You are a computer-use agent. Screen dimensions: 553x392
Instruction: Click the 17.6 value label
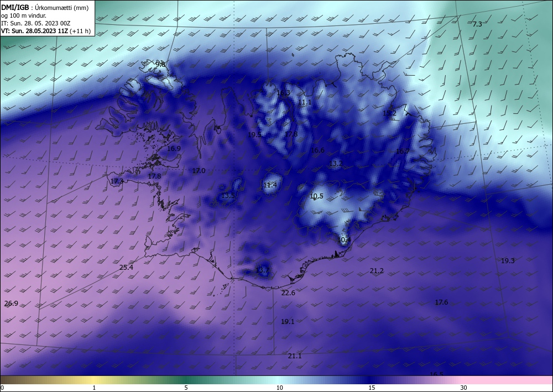tap(441, 302)
